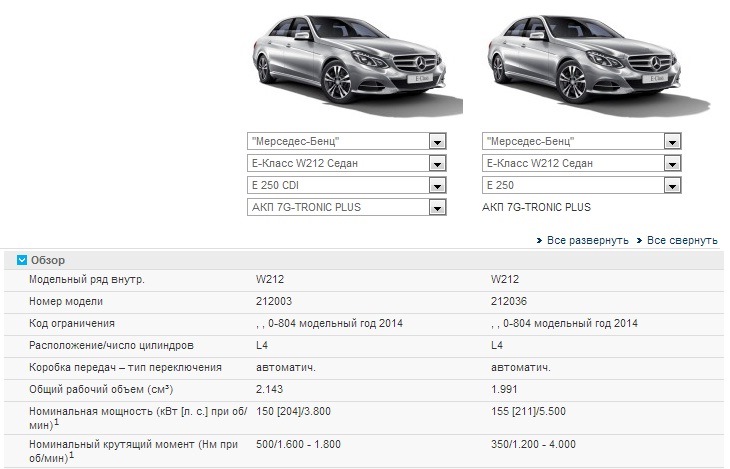Click displacement value 1.991

(x=504, y=389)
